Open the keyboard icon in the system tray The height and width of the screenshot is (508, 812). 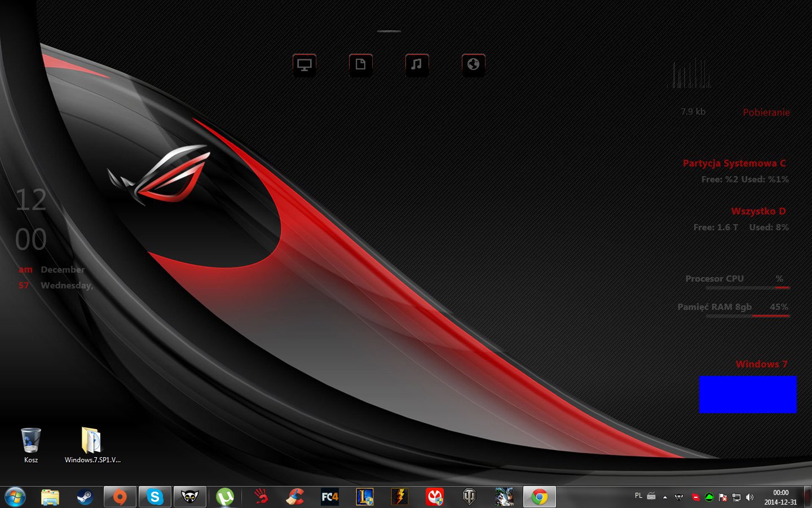[651, 497]
